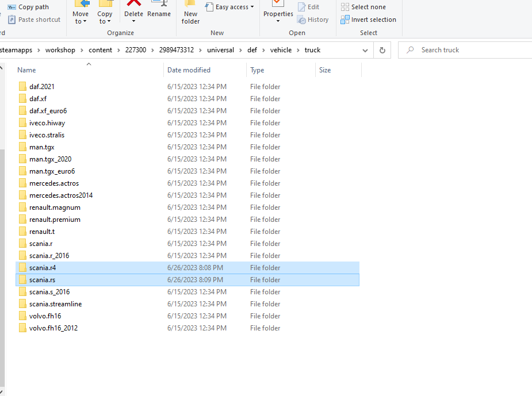Click the refresh icon beside the address bar
The height and width of the screenshot is (396, 532).
tap(382, 50)
